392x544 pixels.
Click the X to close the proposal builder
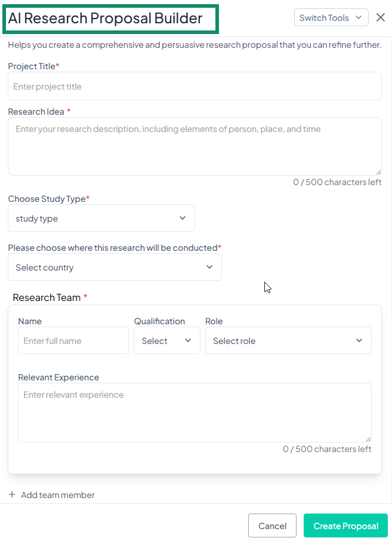tap(381, 17)
